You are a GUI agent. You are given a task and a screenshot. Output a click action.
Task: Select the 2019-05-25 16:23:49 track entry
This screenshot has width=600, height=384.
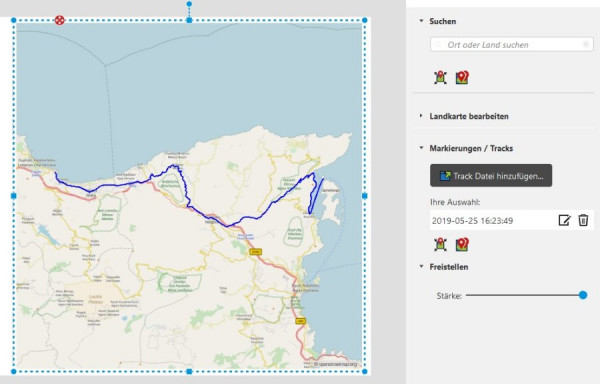click(473, 221)
